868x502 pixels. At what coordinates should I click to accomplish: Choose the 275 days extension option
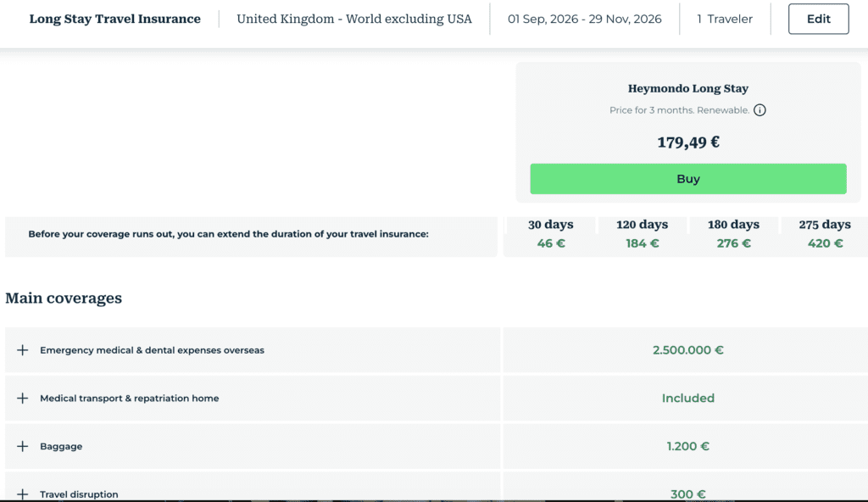point(824,234)
